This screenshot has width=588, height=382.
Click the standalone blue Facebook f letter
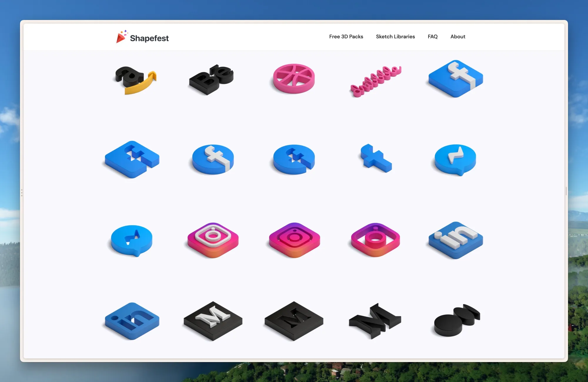coord(376,159)
